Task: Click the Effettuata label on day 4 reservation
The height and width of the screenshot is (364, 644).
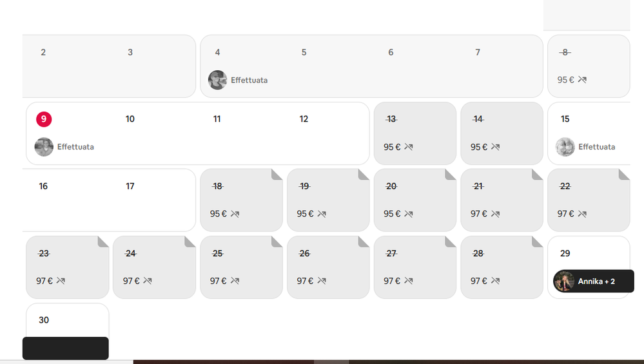Action: pos(249,81)
